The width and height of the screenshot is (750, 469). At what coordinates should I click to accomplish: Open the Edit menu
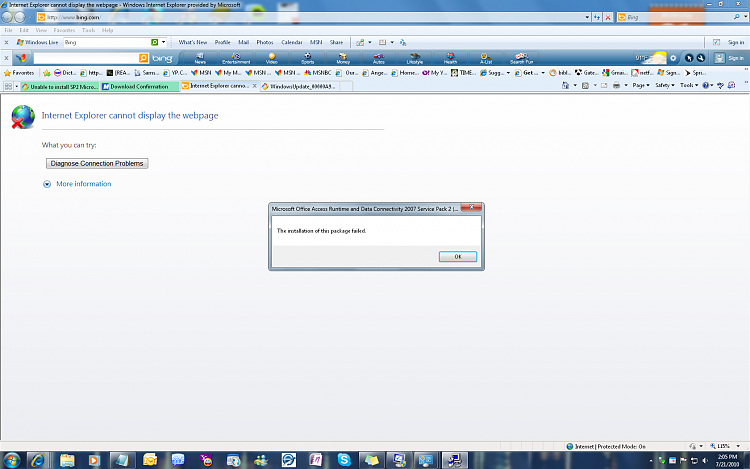[24, 30]
